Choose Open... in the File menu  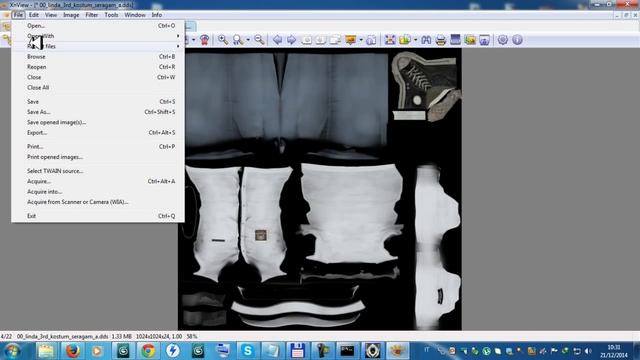coord(98,26)
